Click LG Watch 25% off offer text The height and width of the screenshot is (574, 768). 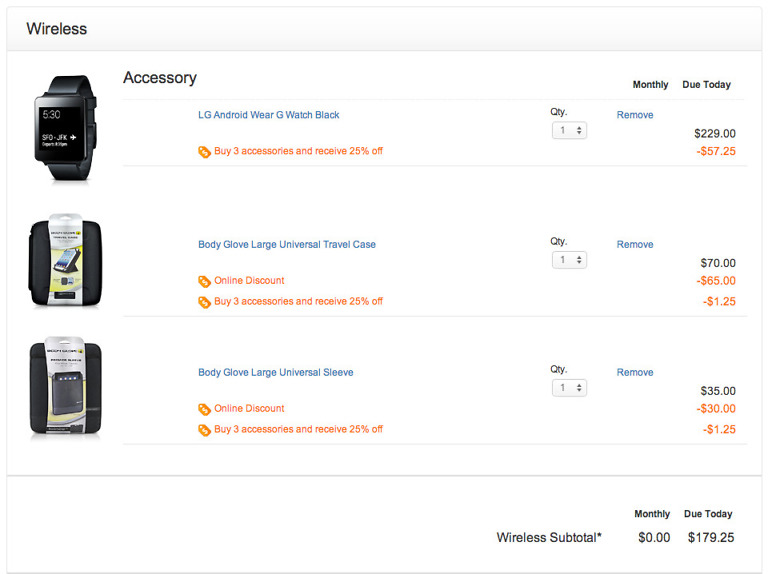[298, 152]
